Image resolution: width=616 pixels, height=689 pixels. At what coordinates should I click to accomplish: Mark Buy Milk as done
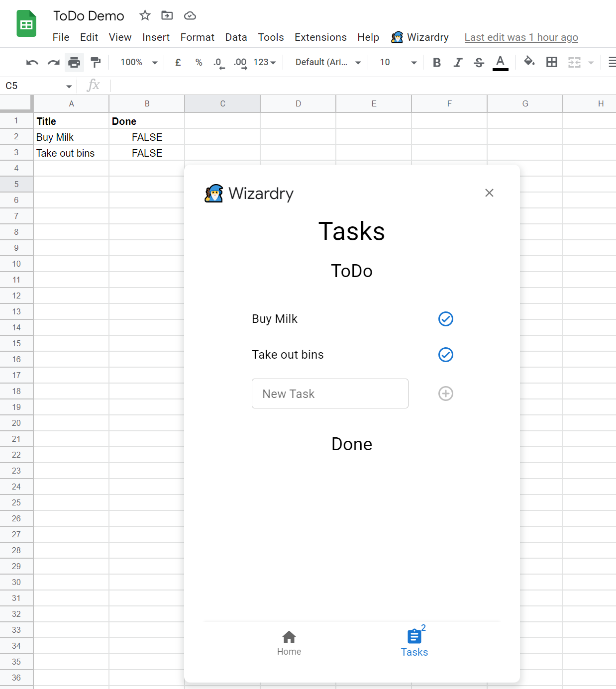(445, 319)
